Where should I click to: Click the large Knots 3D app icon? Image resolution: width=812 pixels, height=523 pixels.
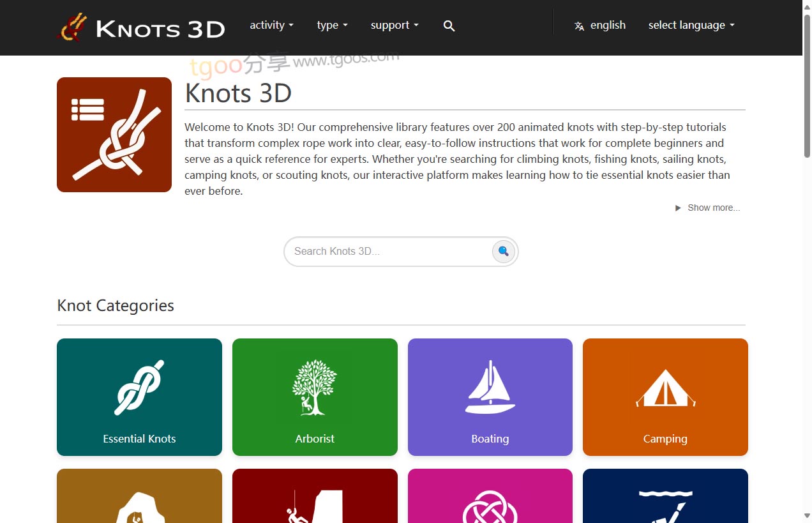(x=114, y=135)
